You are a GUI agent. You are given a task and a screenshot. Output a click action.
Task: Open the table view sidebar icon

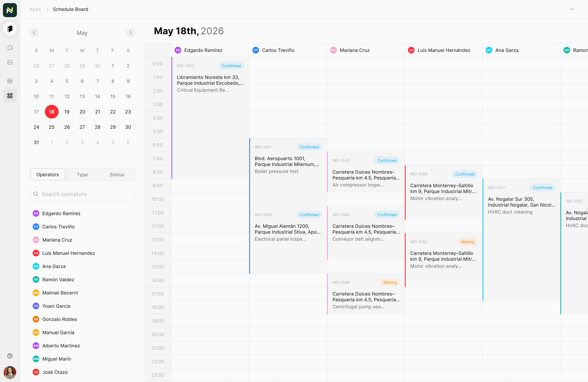tap(10, 81)
